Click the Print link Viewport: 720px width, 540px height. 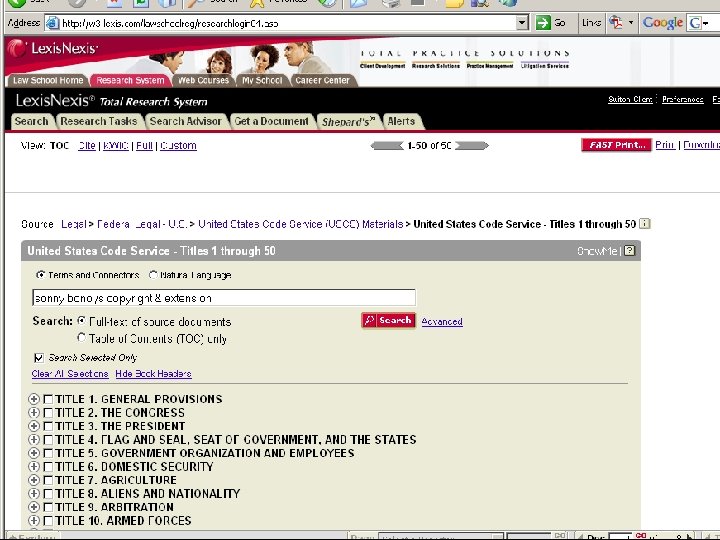(665, 145)
